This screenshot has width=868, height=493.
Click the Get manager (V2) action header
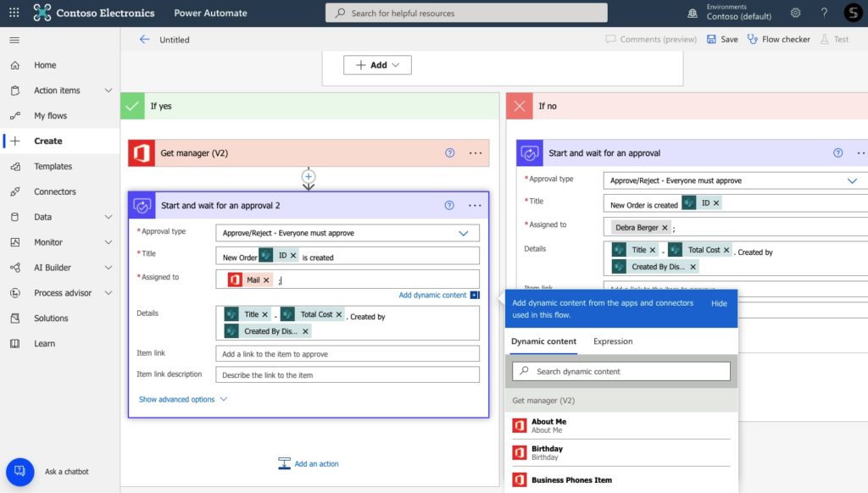pyautogui.click(x=309, y=152)
